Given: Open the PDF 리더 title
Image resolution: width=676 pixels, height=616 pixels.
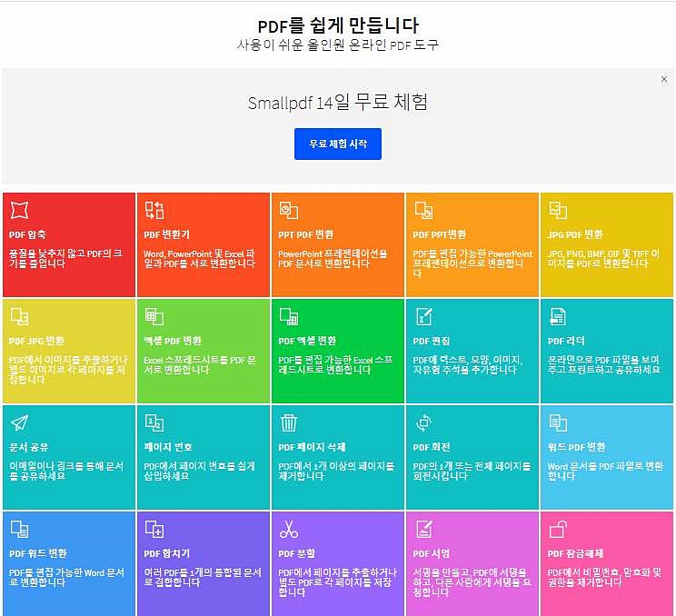Looking at the screenshot, I should [x=566, y=341].
